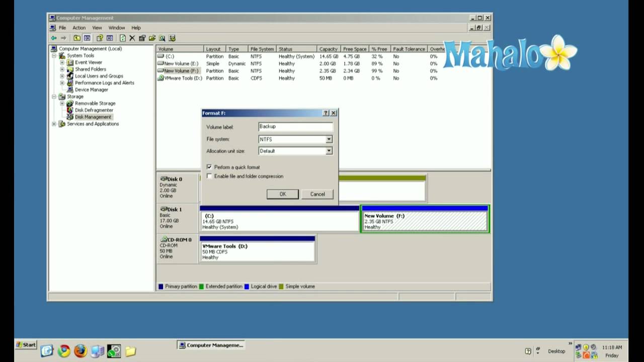This screenshot has height=362, width=644.
Task: Click the green Back arrow in toolbar
Action: (54, 38)
